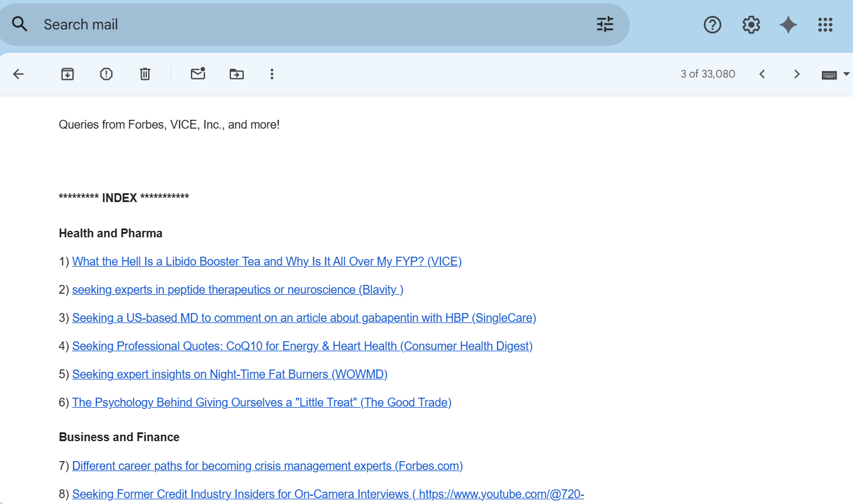Click the "Health and Pharma" heading
Image resolution: width=853 pixels, height=504 pixels.
[x=110, y=233]
